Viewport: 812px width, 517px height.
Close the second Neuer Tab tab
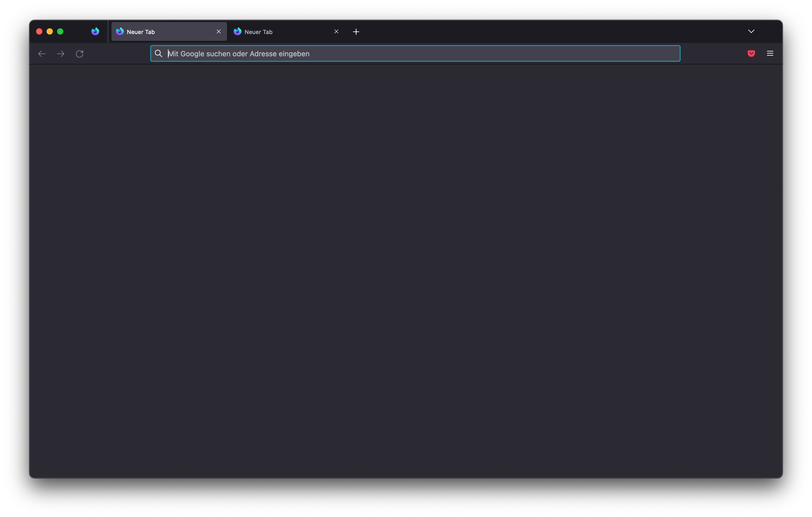click(337, 31)
